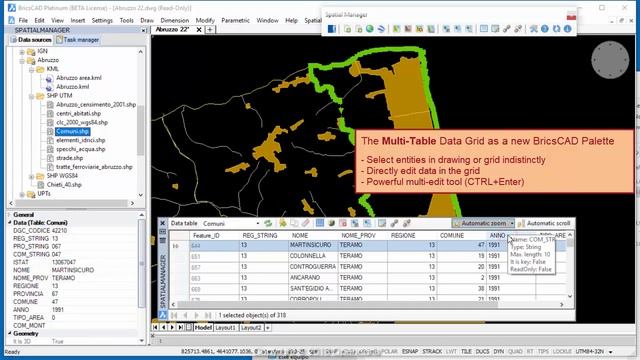Click the first data grid window icon in Spatial Manager toolbar
This screenshot has height=360, width=640.
point(484,29)
